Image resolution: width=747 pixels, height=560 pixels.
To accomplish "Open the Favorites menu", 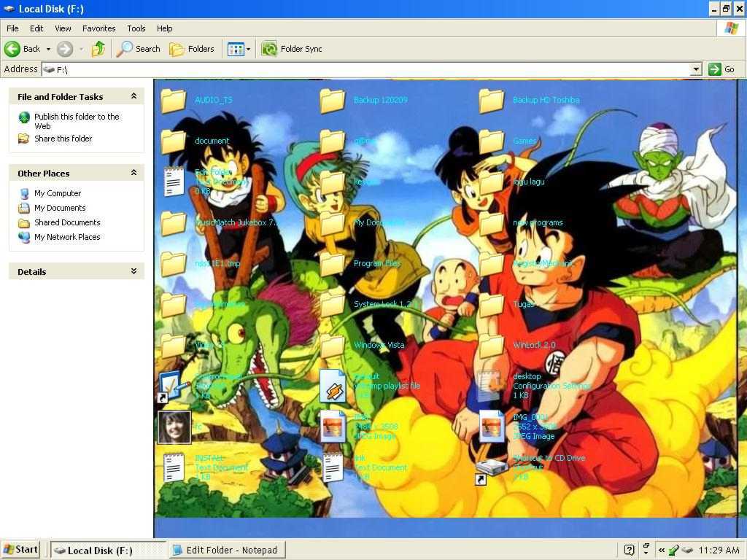I will [98, 28].
